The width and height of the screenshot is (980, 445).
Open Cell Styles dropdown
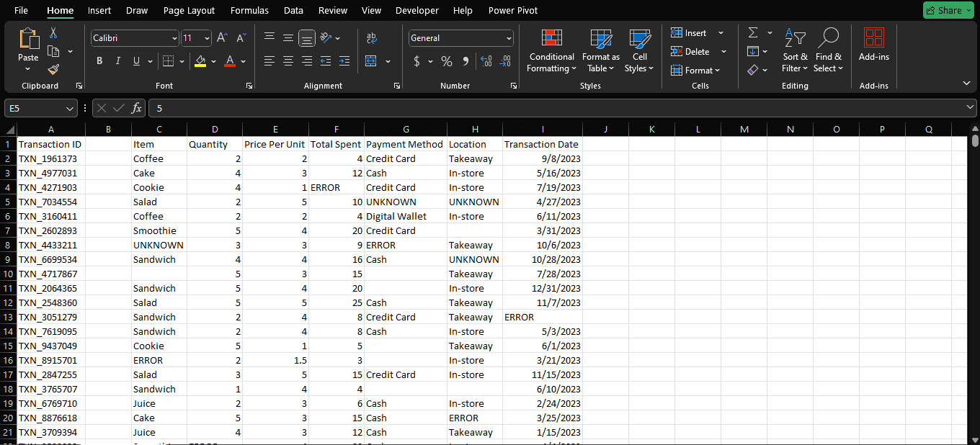640,50
